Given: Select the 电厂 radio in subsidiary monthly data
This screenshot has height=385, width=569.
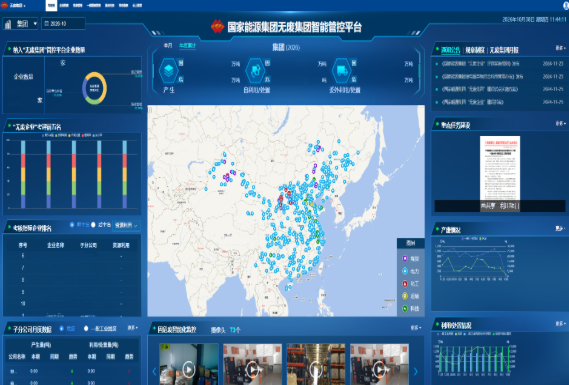Looking at the screenshot, I should pos(61,328).
